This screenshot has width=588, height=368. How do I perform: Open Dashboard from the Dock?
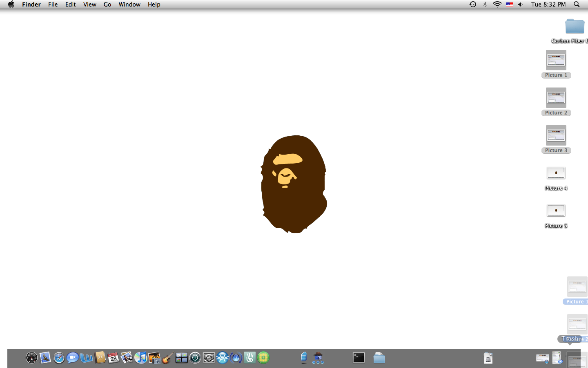click(x=31, y=358)
